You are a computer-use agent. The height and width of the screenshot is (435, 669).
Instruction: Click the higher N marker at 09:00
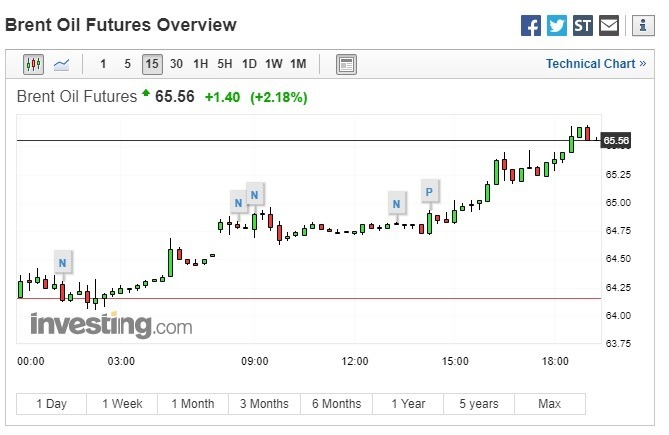click(x=254, y=195)
